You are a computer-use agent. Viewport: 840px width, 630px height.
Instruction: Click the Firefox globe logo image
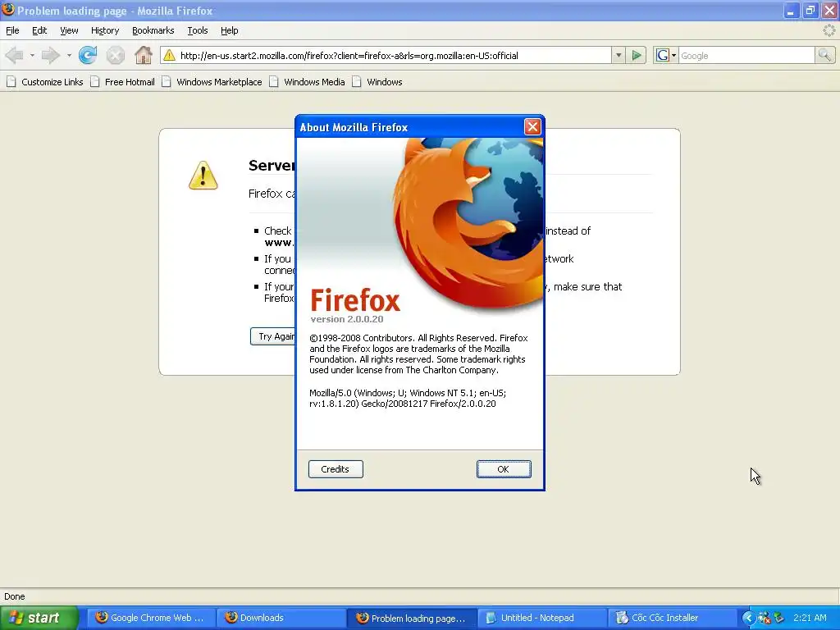coord(469,223)
